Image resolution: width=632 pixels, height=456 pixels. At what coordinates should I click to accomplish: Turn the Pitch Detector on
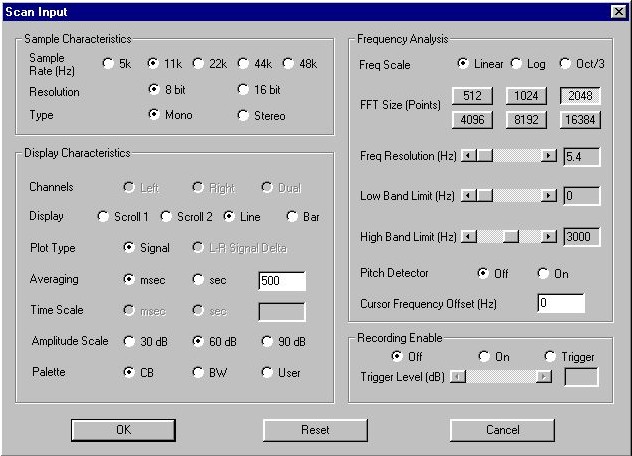(543, 273)
